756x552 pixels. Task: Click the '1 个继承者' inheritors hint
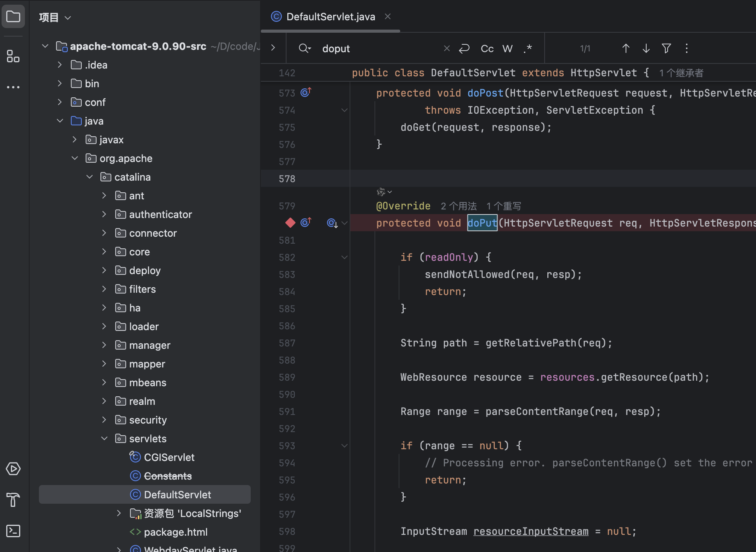click(x=681, y=73)
